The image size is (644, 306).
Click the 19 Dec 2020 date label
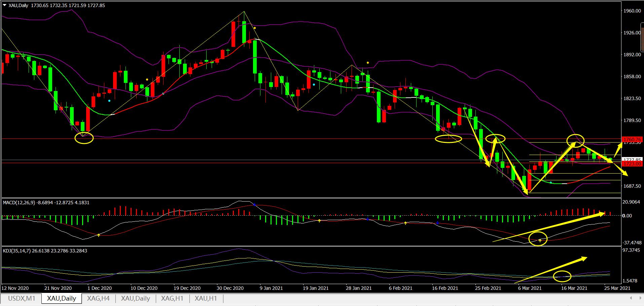pos(187,288)
